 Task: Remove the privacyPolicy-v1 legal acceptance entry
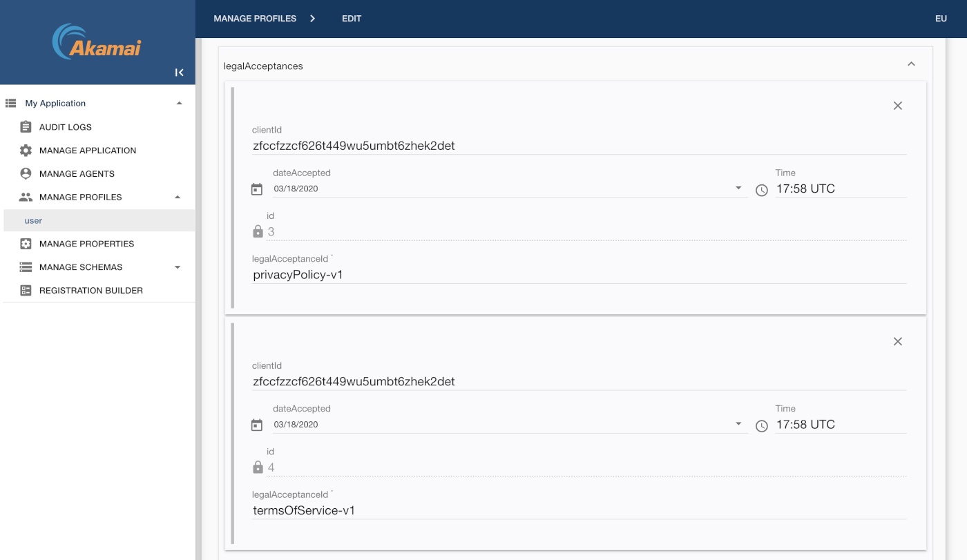(897, 106)
